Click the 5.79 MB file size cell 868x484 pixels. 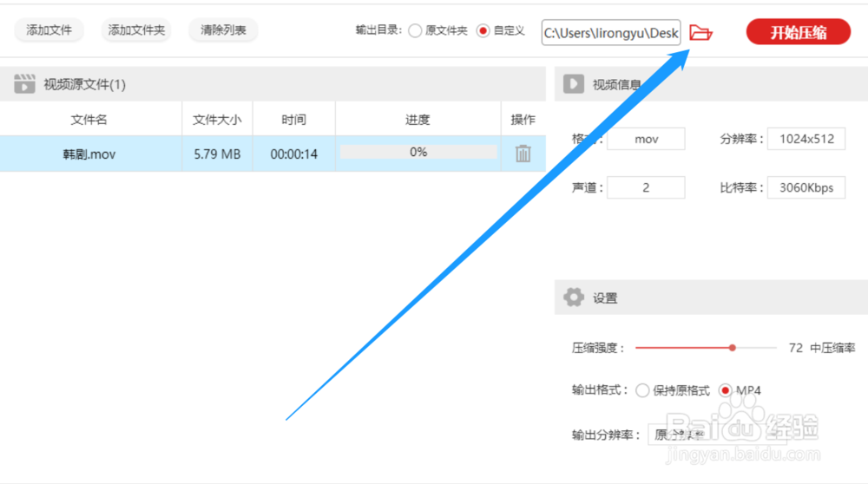tap(217, 154)
